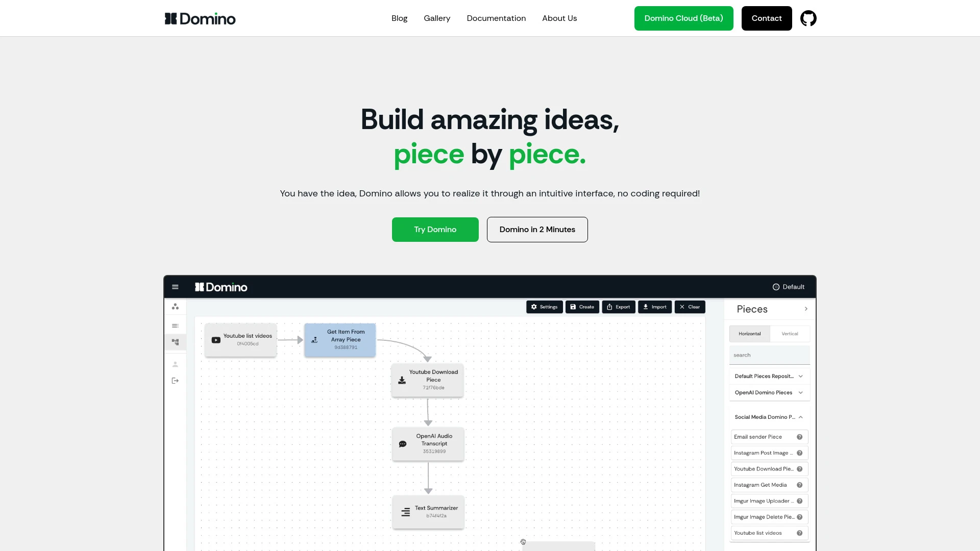Click the hamburger menu icon
Image resolution: width=980 pixels, height=551 pixels.
pos(175,287)
